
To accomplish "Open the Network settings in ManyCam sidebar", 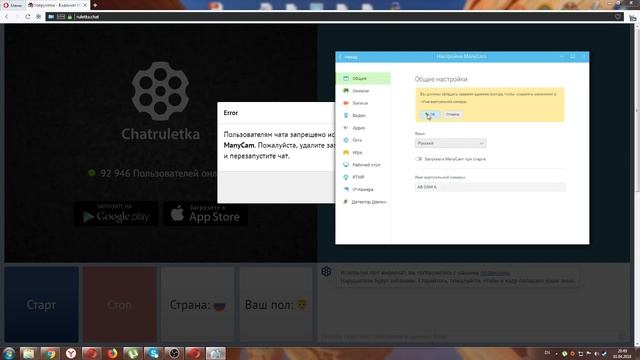I will point(363,140).
